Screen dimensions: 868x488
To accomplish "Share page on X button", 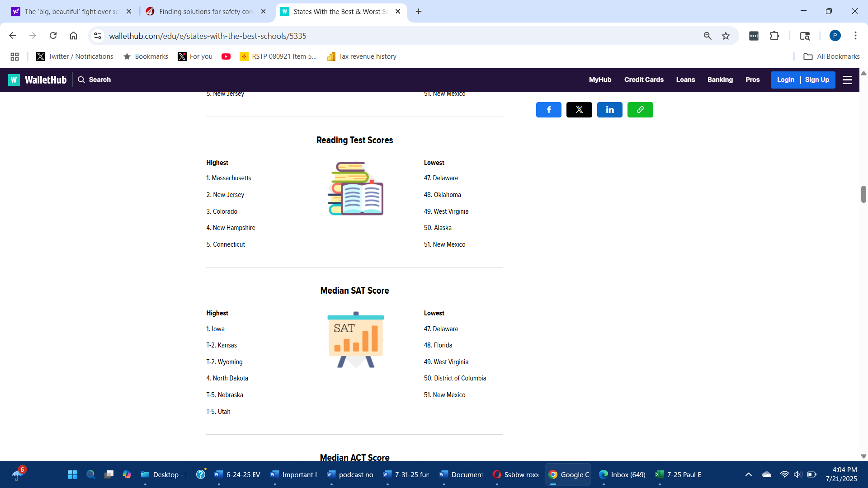I will [x=579, y=110].
